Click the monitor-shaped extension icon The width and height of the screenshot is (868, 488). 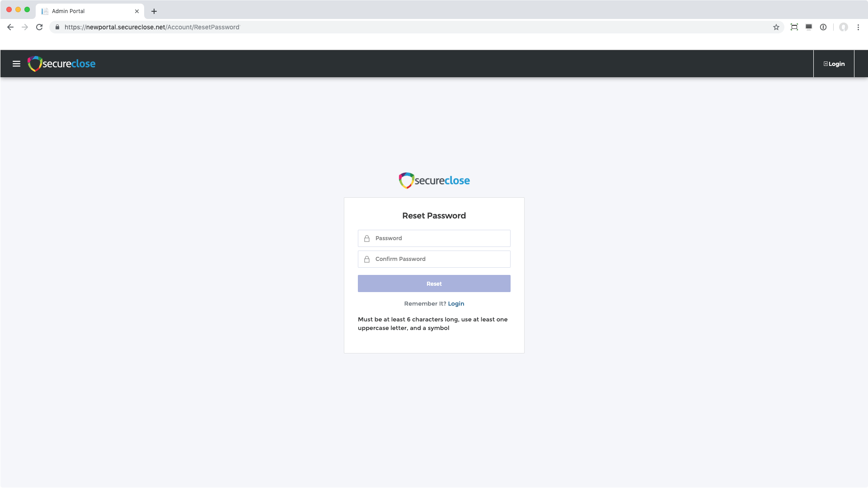[x=809, y=27]
